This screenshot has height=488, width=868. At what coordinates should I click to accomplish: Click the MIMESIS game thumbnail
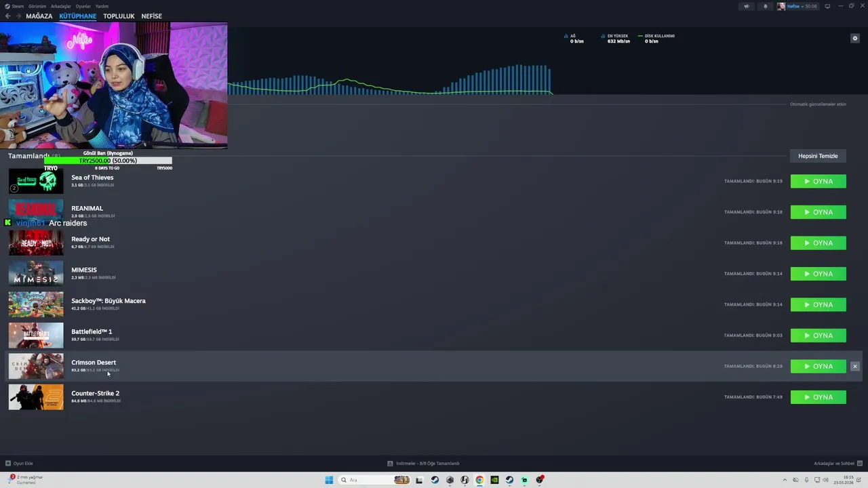[x=36, y=274]
